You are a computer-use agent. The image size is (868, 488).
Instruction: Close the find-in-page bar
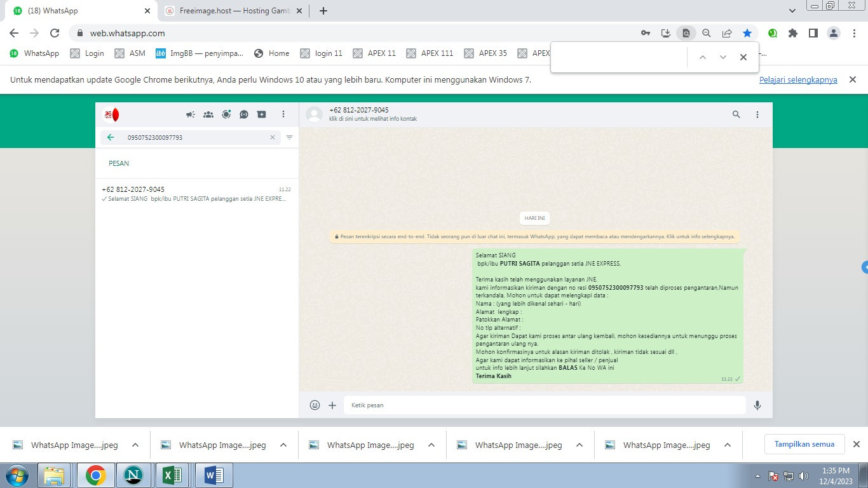(743, 57)
